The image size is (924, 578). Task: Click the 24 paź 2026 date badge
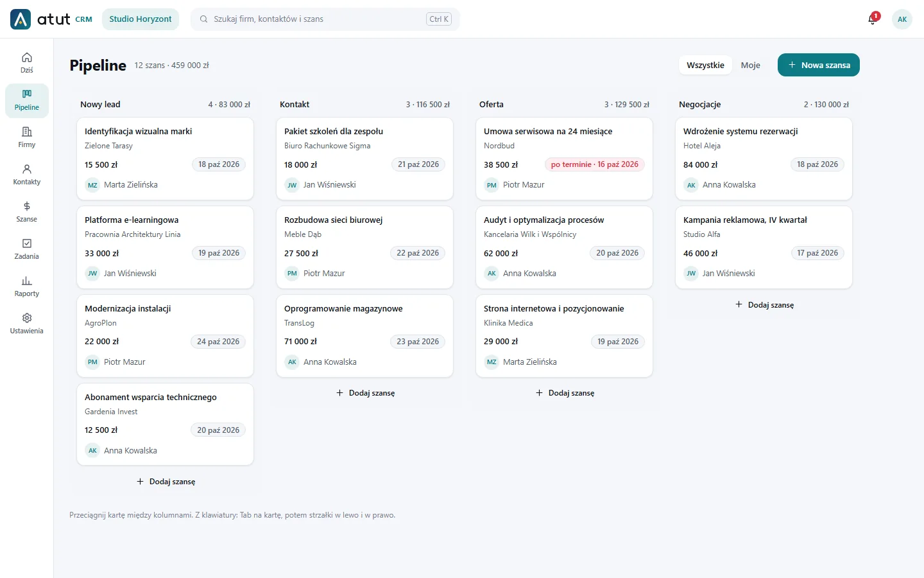point(218,342)
